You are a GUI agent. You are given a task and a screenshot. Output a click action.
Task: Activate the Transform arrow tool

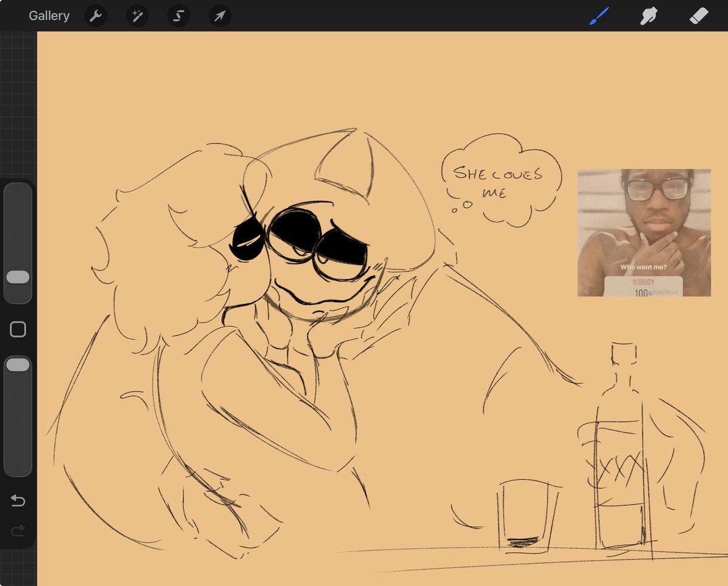click(220, 16)
